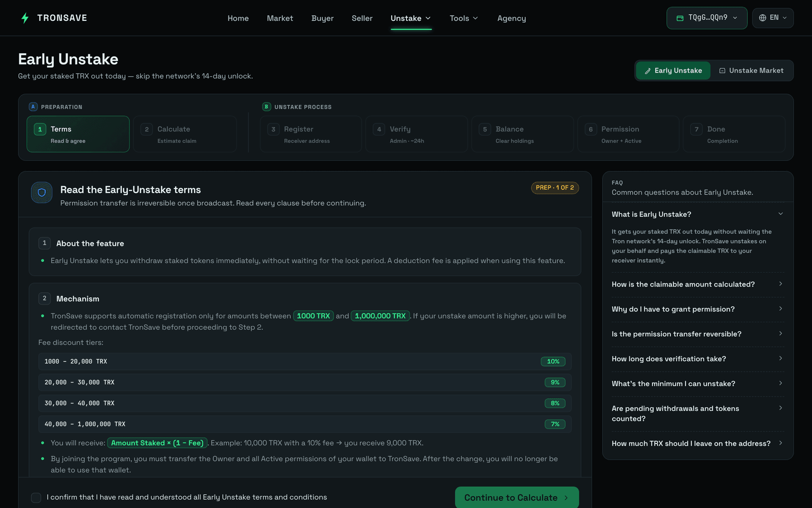
Task: Select step 6 Permission
Action: point(628,134)
